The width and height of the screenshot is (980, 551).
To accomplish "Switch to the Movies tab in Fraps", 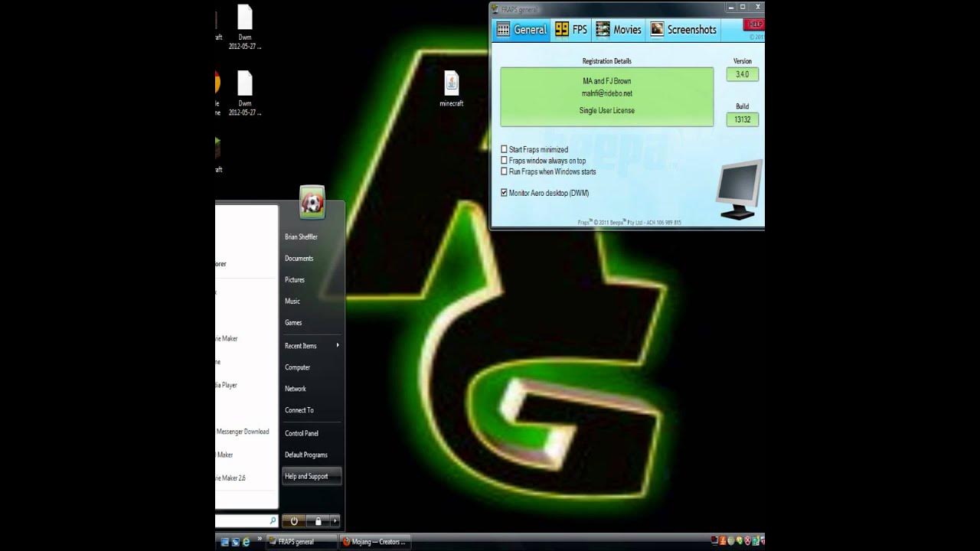I will (x=619, y=30).
